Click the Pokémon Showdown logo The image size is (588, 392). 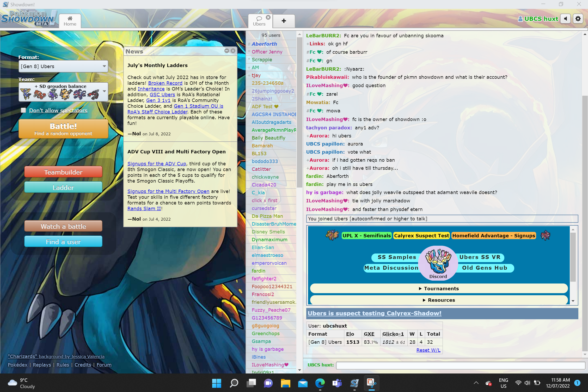point(29,18)
